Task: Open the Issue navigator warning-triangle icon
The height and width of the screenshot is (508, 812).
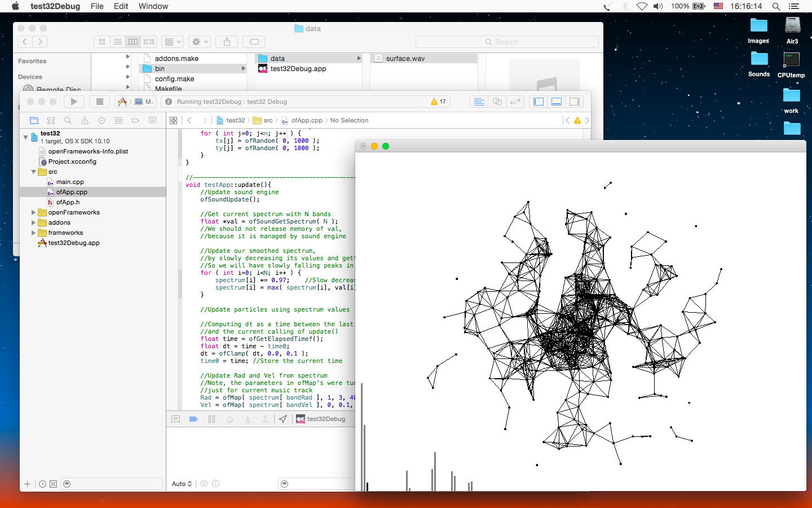Action: tap(85, 120)
